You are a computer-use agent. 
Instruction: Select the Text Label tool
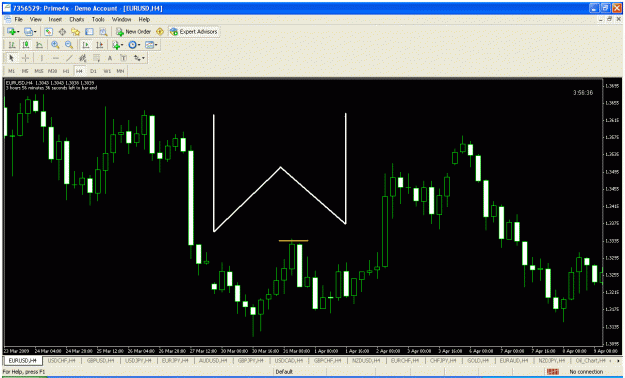(x=123, y=58)
